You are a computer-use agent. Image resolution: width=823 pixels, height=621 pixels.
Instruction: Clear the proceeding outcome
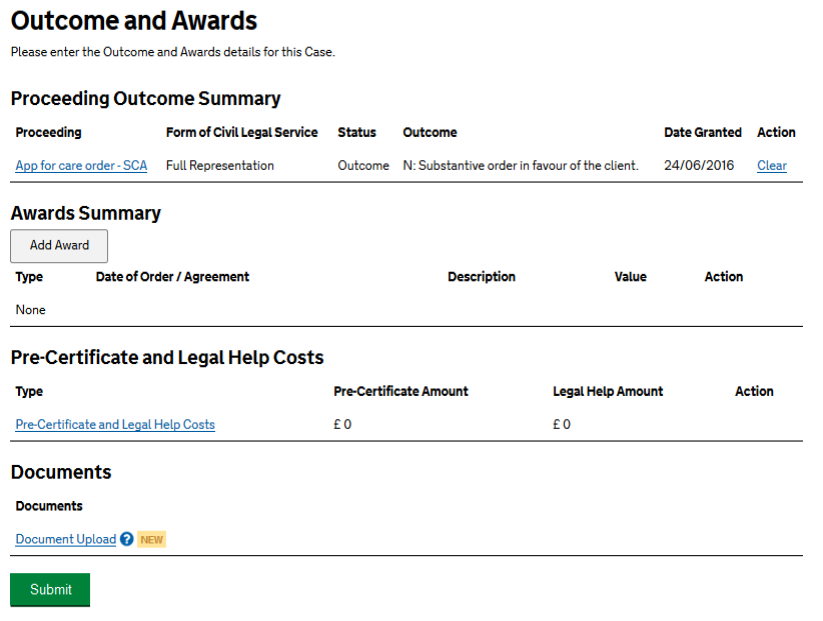pos(771,166)
